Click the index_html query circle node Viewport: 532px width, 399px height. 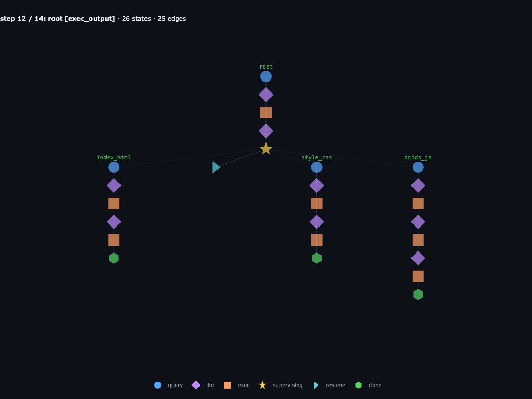tap(114, 167)
